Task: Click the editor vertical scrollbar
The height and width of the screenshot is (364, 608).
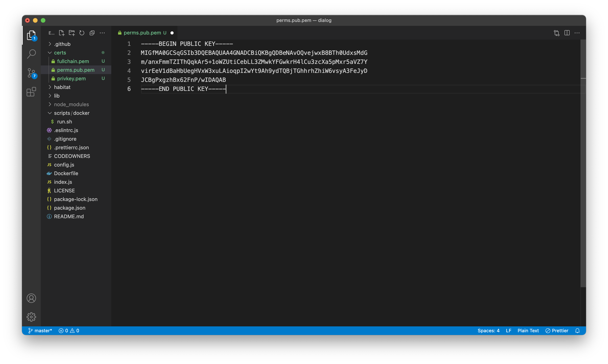Action: click(x=583, y=163)
